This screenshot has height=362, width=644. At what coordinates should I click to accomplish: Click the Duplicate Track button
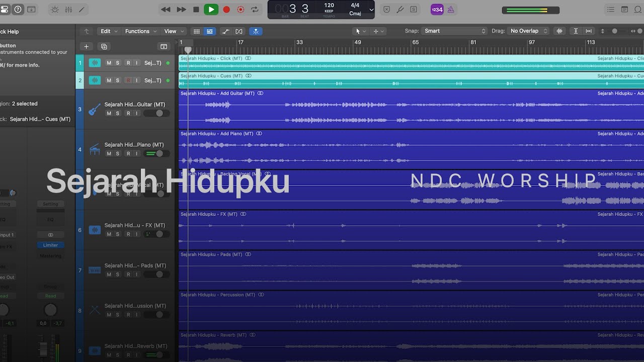click(104, 47)
